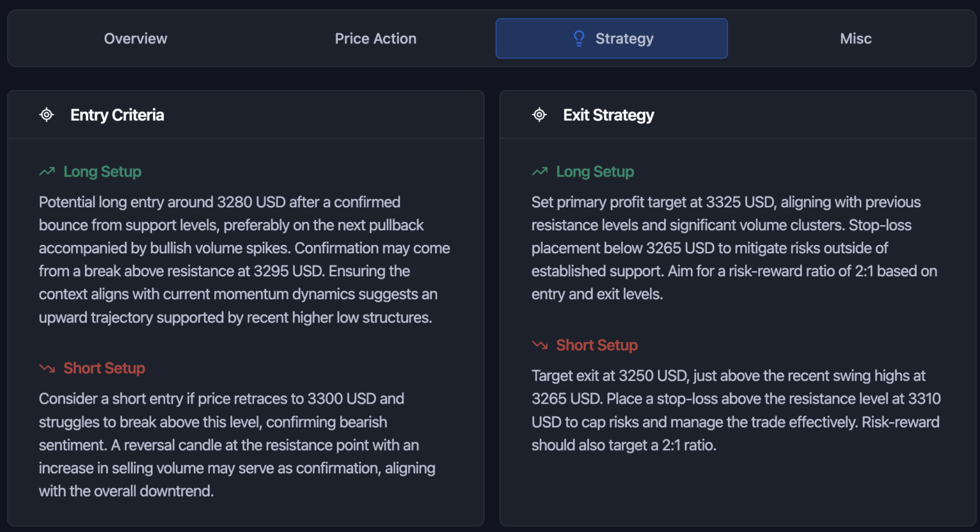Click the lightbulb icon on Strategy tab
This screenshot has height=532, width=980.
(x=579, y=39)
